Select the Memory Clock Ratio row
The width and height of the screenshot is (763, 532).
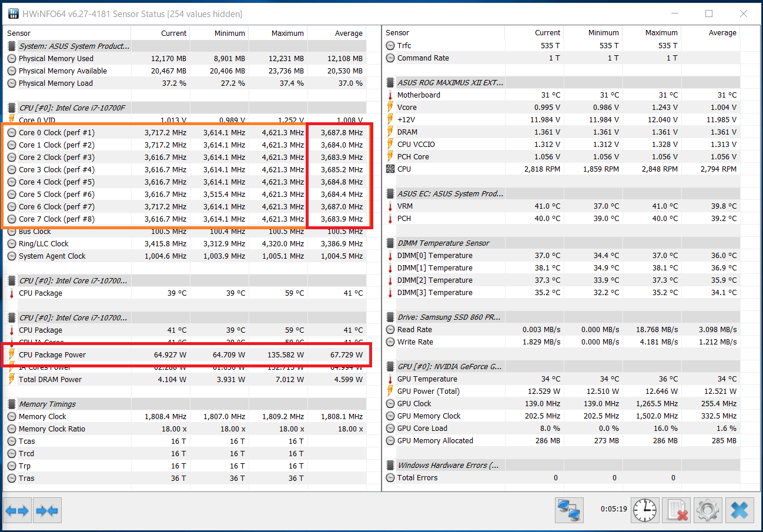point(185,429)
